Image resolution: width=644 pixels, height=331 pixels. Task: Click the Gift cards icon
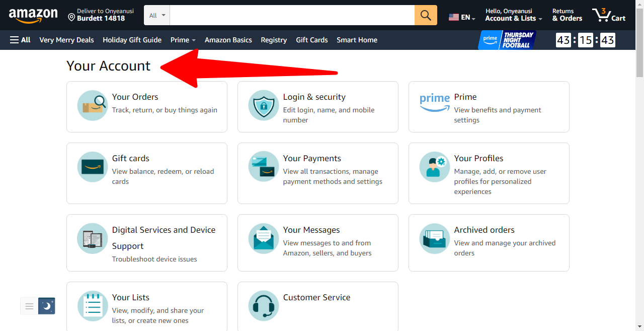point(93,167)
